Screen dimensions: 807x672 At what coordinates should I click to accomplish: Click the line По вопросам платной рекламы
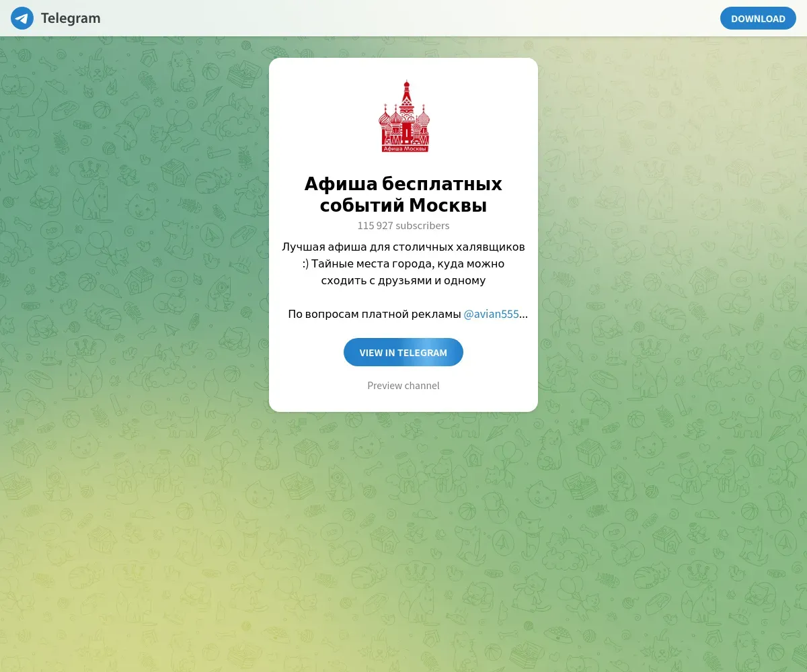click(375, 314)
